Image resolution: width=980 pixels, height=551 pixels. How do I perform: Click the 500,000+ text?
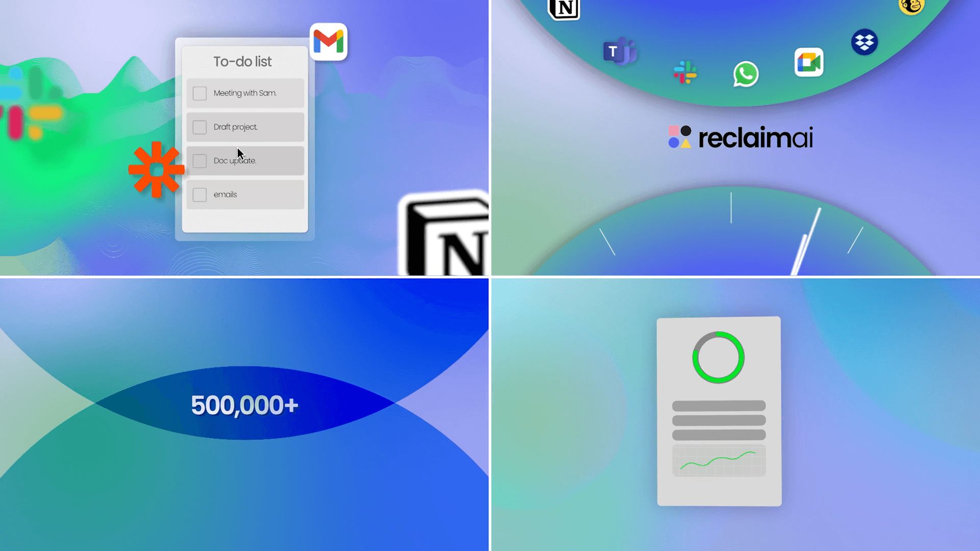tap(244, 406)
